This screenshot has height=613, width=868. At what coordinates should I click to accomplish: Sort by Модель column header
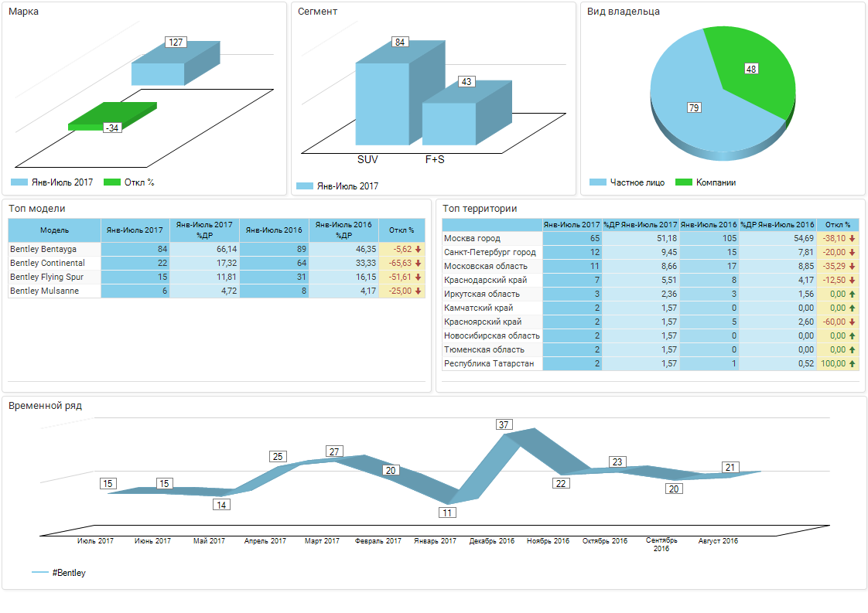tap(54, 230)
